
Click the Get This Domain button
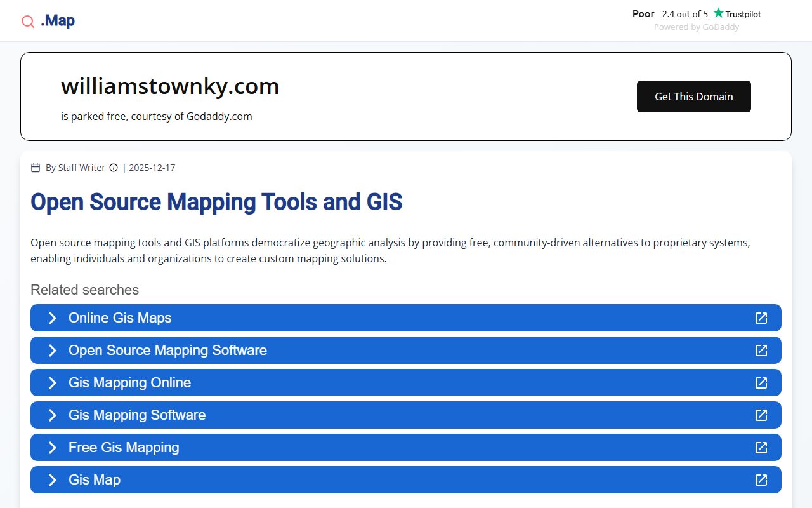coord(694,97)
